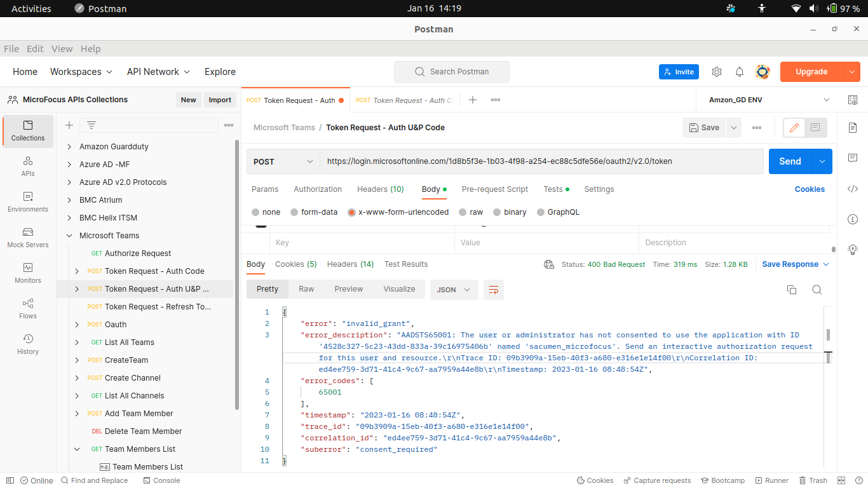Image resolution: width=868 pixels, height=488 pixels.
Task: Open the History sidebar section
Action: 28,344
